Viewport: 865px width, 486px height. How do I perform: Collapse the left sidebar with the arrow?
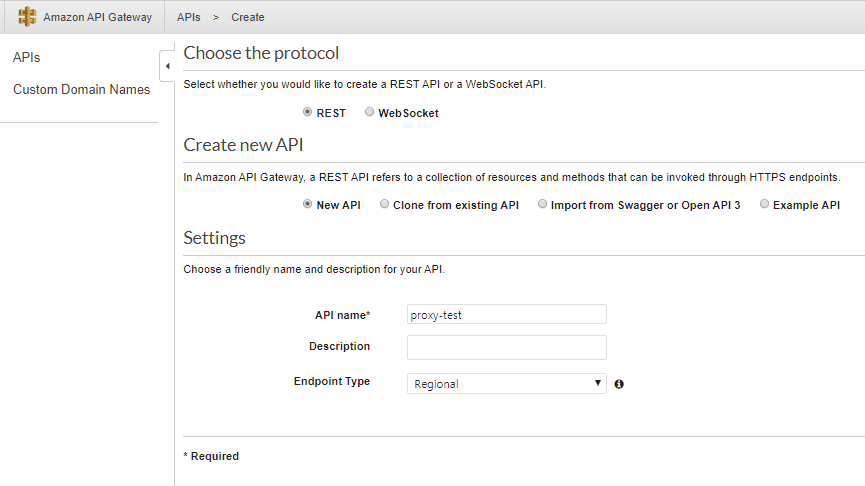(x=167, y=66)
